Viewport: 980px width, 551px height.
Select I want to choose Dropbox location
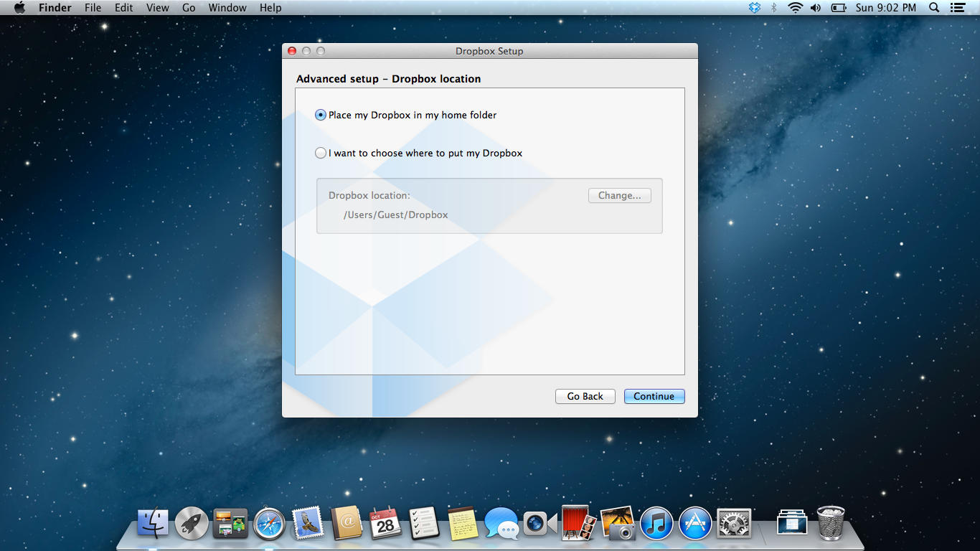coord(321,153)
